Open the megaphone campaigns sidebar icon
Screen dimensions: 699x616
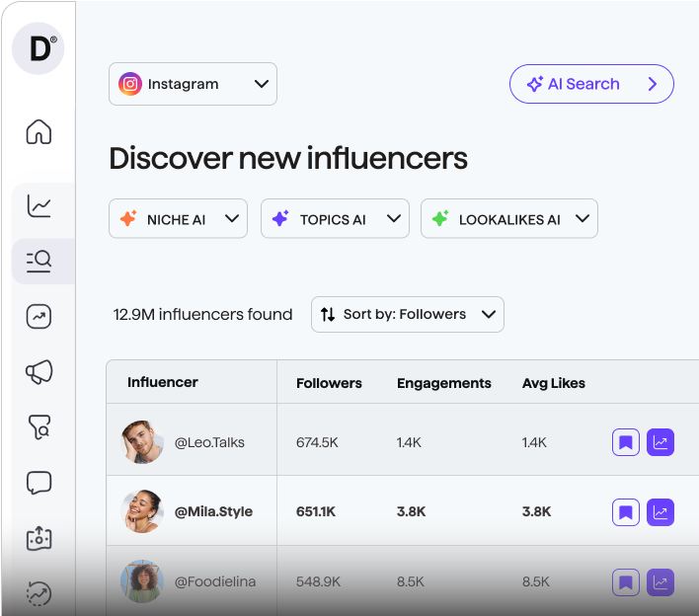pos(39,371)
